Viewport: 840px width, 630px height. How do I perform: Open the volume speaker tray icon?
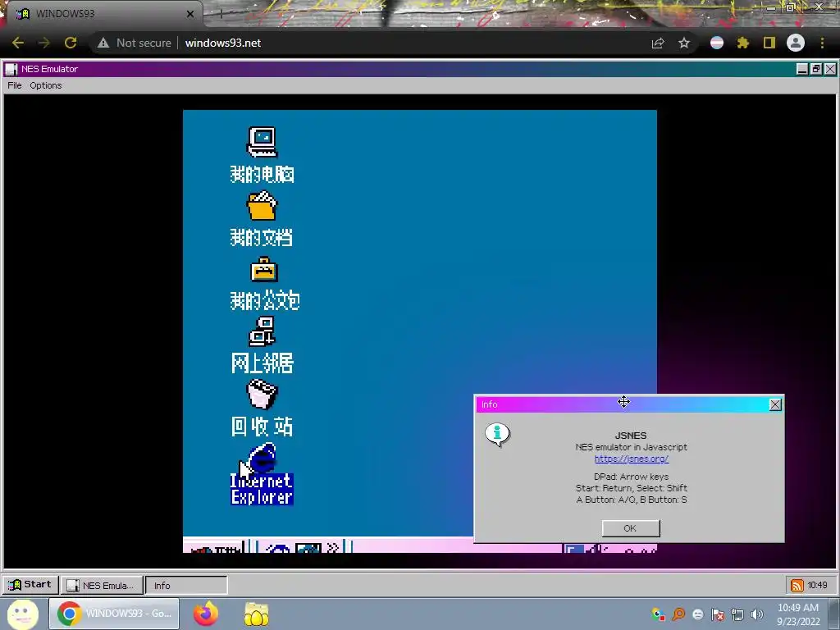point(756,614)
